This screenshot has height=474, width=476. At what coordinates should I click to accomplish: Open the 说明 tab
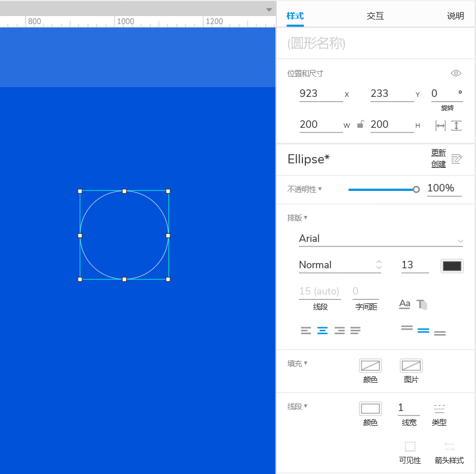[455, 16]
